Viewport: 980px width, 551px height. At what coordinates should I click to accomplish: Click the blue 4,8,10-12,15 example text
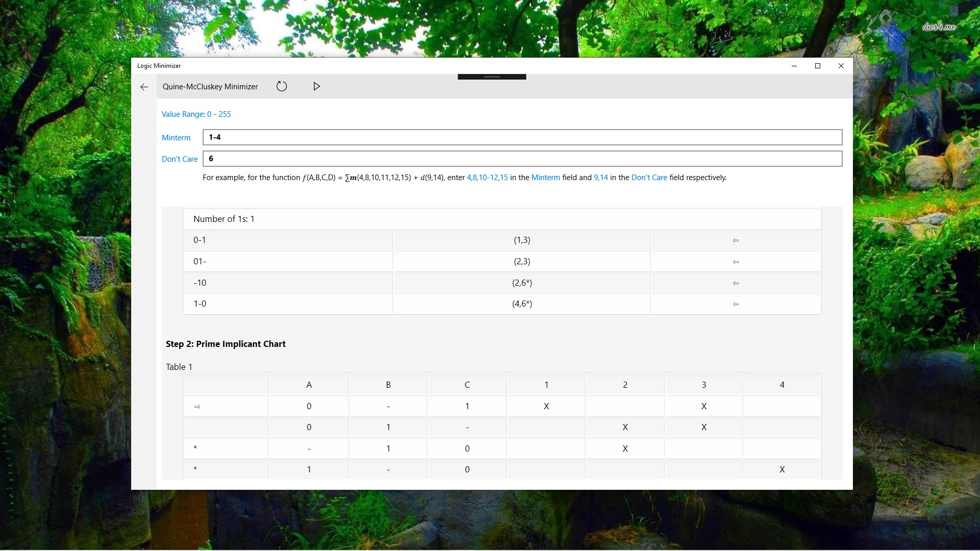tap(487, 178)
